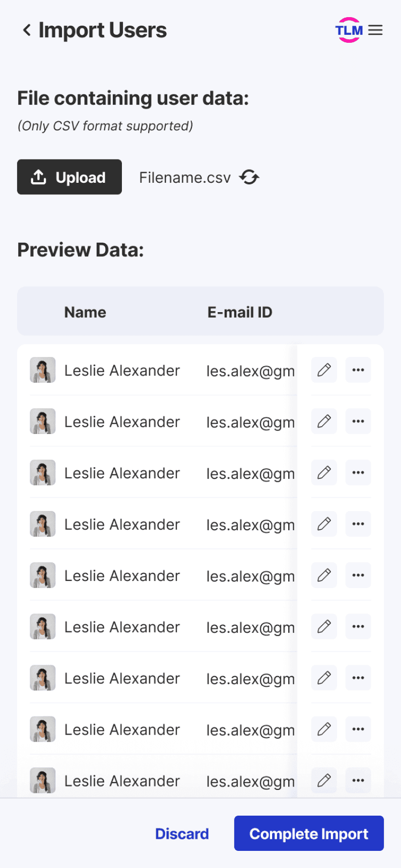Screen dimensions: 401x868
Task: Click the refresh icon next to Filename.csv
Action: click(x=249, y=177)
